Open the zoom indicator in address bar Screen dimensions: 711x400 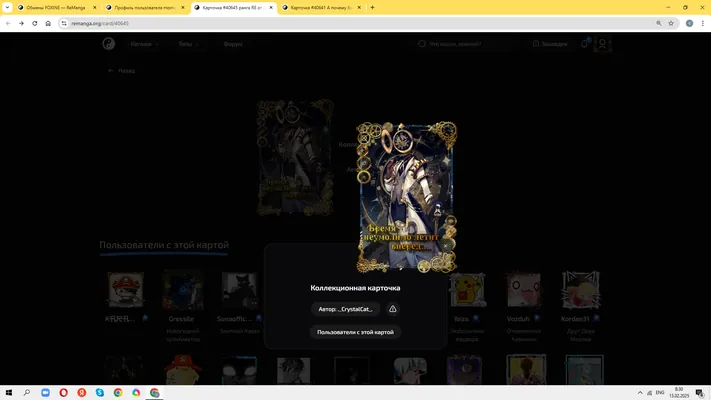click(x=658, y=23)
